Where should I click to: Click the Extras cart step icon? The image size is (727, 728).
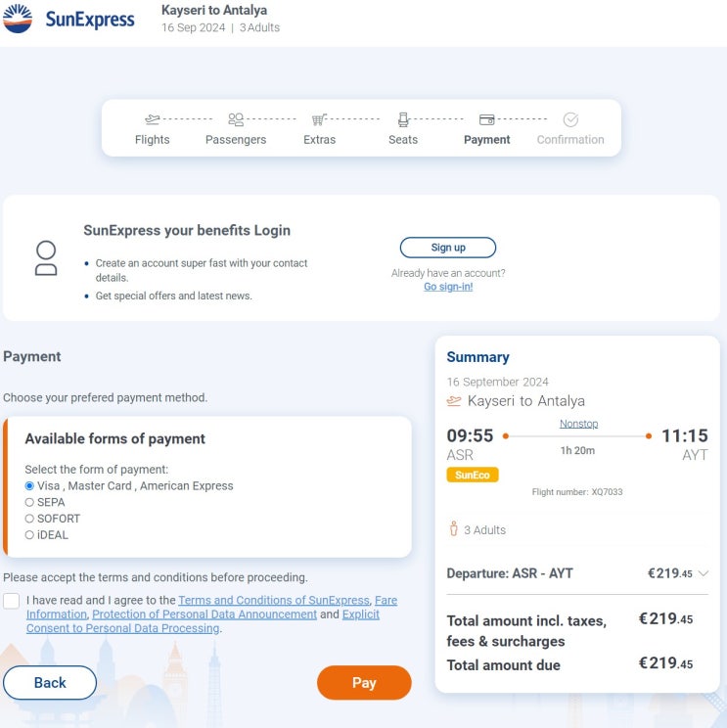coord(319,119)
